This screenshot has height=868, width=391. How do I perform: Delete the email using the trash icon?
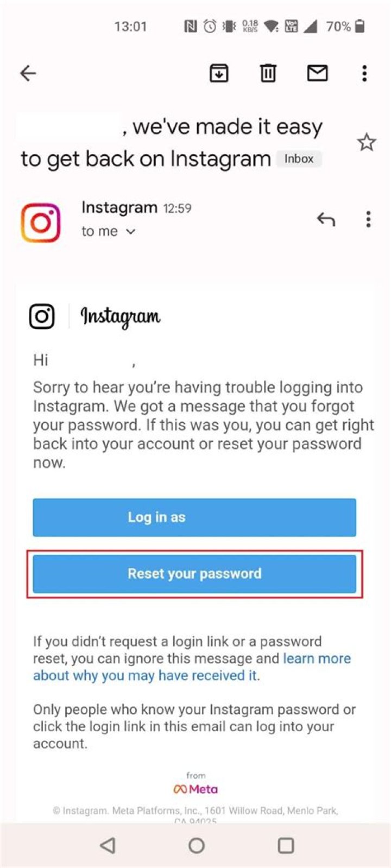[x=268, y=73]
